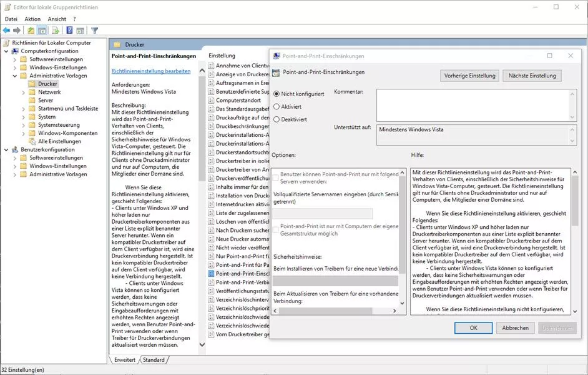This screenshot has height=375, width=588.
Task: Click the Export list toolbar icon
Action: pos(56,30)
